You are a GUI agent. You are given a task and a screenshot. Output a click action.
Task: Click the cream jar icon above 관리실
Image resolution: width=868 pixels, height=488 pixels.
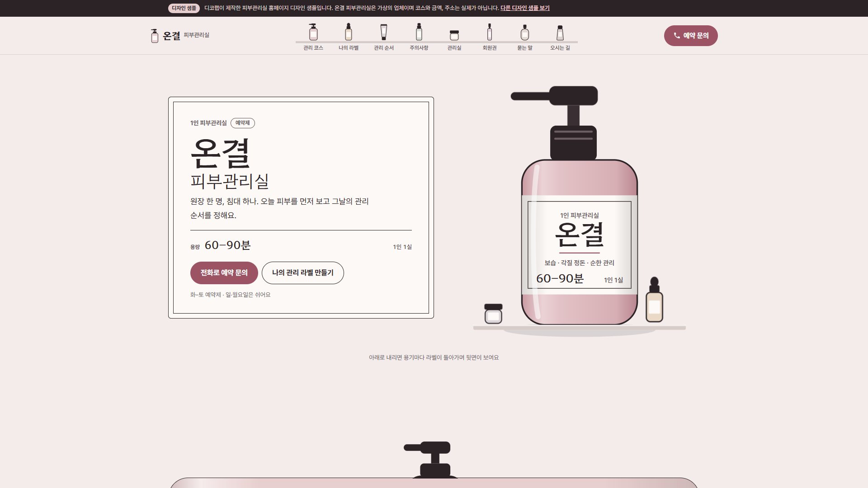454,35
